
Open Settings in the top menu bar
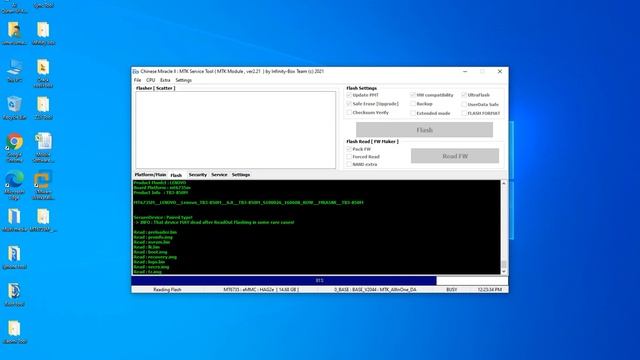point(183,80)
